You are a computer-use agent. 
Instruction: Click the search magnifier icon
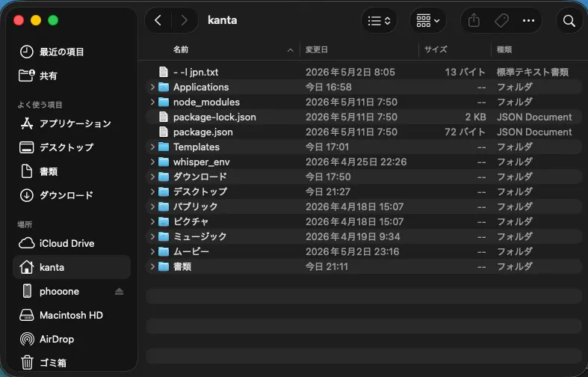point(569,21)
